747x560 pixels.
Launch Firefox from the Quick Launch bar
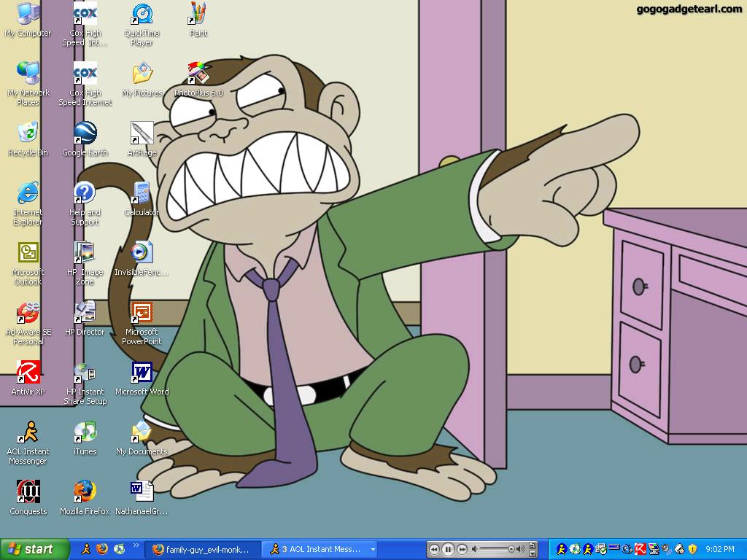click(102, 549)
